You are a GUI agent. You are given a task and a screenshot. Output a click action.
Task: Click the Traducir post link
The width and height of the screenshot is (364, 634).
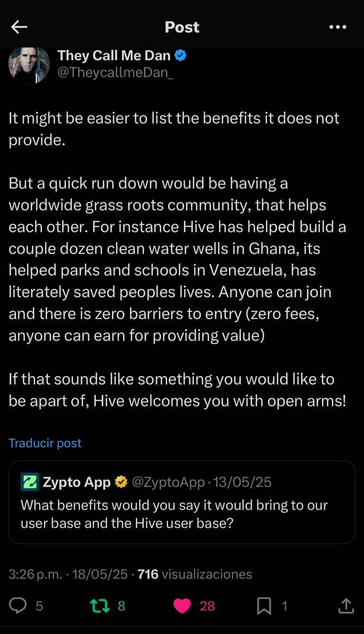pyautogui.click(x=45, y=443)
